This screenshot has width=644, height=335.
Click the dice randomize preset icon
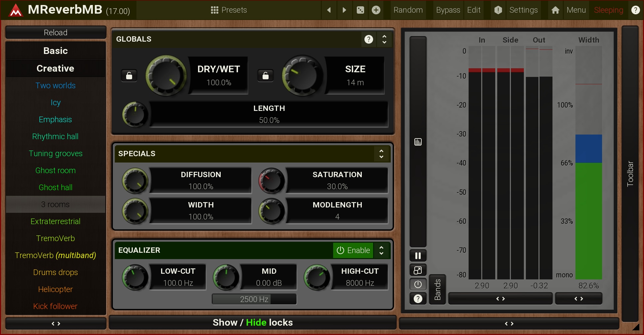360,10
